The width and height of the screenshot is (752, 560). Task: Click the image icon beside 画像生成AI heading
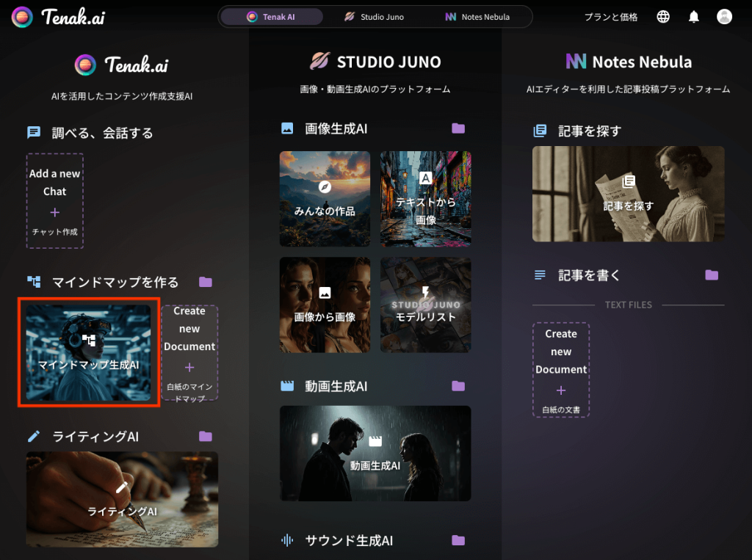coord(287,128)
